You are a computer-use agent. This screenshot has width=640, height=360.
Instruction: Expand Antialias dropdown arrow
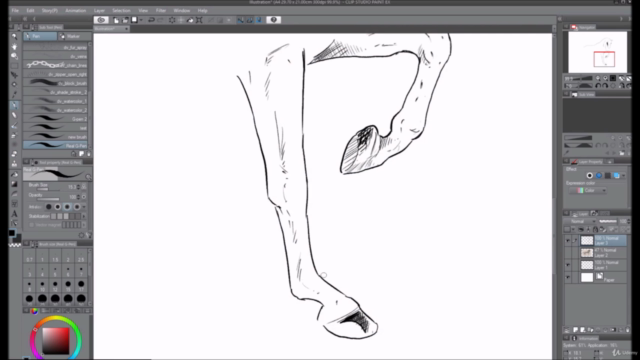coord(84,207)
